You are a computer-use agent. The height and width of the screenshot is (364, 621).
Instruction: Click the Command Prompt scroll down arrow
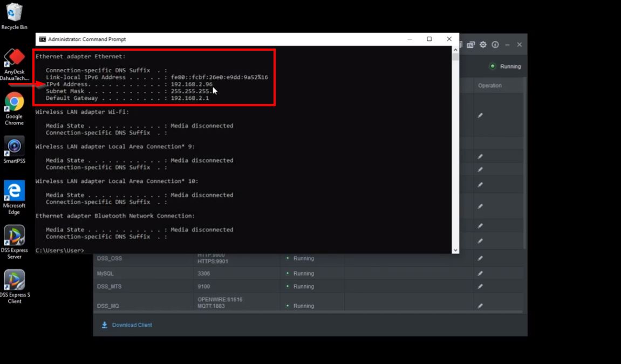[455, 250]
